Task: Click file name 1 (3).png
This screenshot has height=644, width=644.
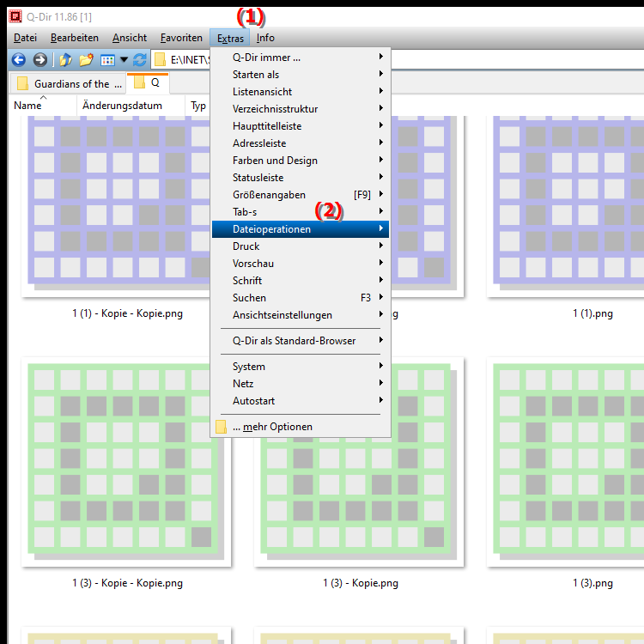Action: (592, 583)
